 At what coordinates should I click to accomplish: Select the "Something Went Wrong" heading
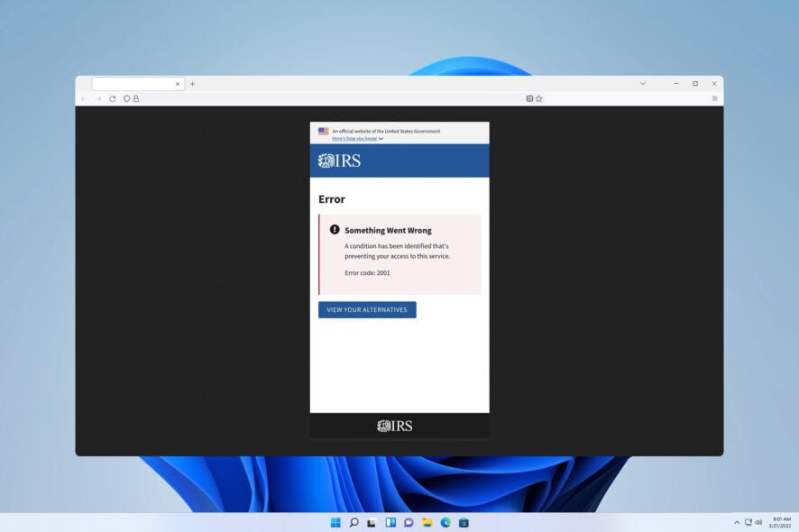[389, 230]
